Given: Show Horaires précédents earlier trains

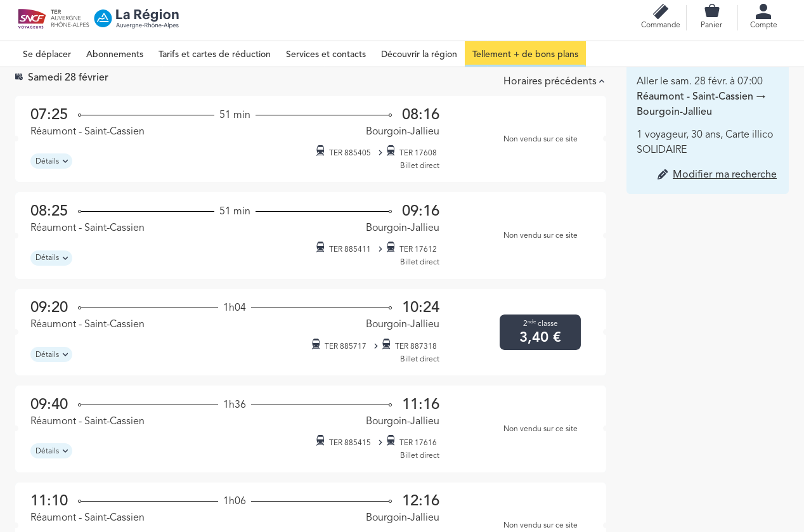Looking at the screenshot, I should 554,81.
